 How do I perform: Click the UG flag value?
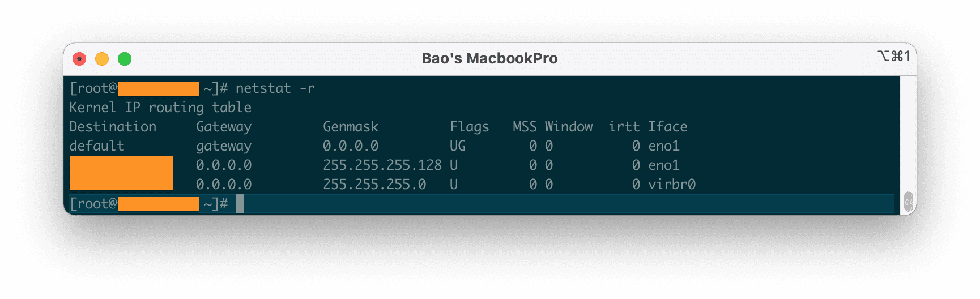coord(458,146)
